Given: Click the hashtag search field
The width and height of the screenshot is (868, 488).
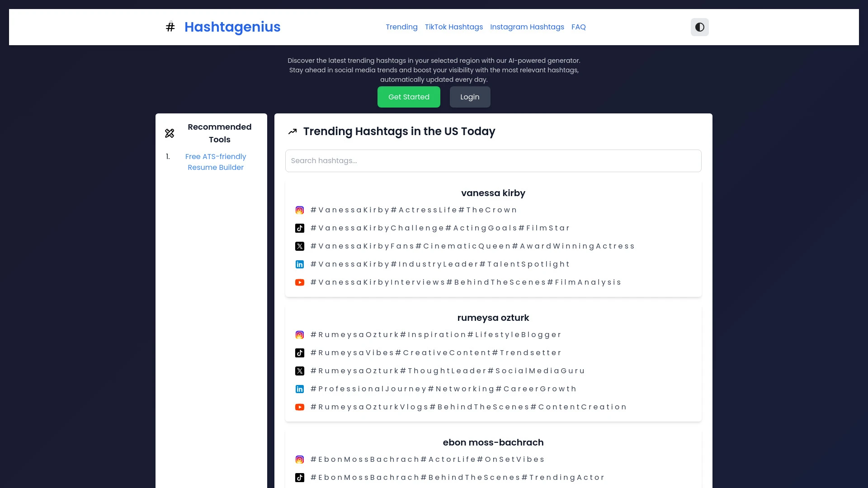Looking at the screenshot, I should (493, 160).
